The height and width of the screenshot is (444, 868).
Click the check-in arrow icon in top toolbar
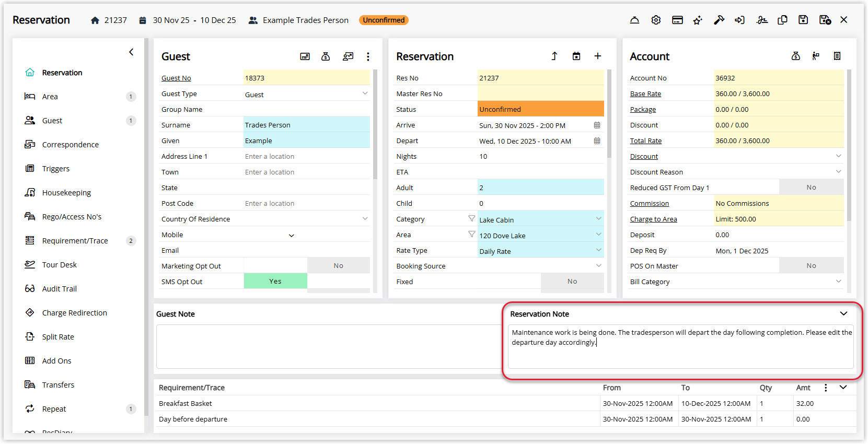click(740, 20)
